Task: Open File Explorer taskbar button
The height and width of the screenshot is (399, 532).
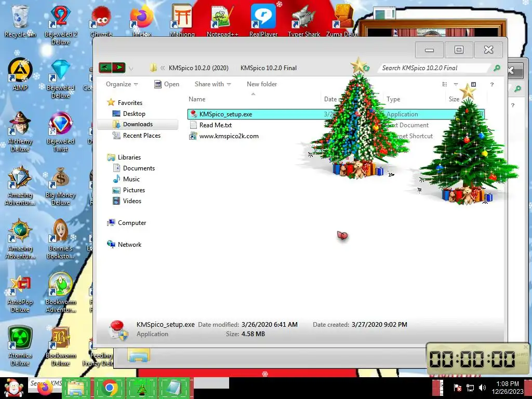Action: coord(76,388)
